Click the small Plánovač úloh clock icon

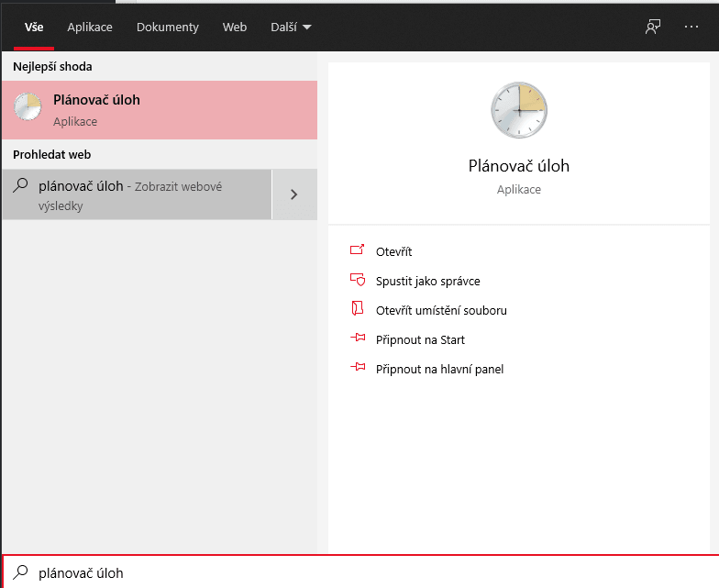[x=28, y=106]
